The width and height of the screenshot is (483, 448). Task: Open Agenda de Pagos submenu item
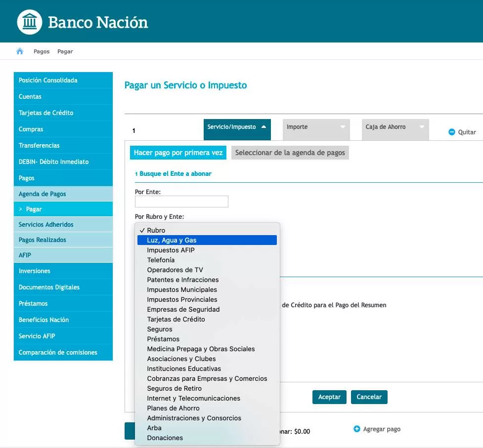pyautogui.click(x=63, y=194)
